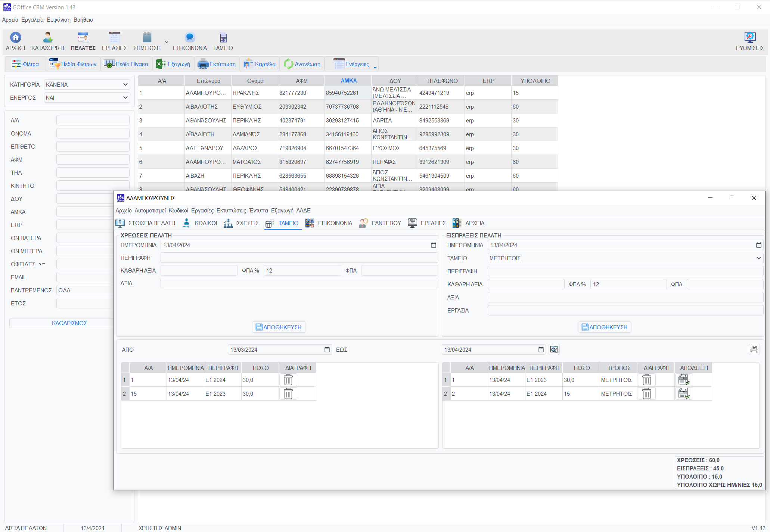Image resolution: width=770 pixels, height=532 pixels.
Task: Click ΚΑΘΑΡΗ ΑΞΙΑ field under ΕΙΣΠΡΑΞΕΙΣ ΠΕΛΑΤΗ
Action: pos(526,284)
